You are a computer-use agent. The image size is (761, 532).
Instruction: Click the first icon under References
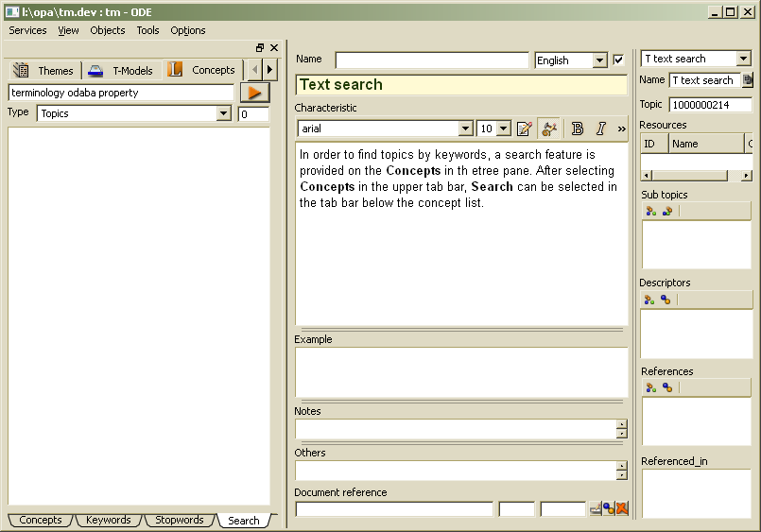pyautogui.click(x=650, y=387)
